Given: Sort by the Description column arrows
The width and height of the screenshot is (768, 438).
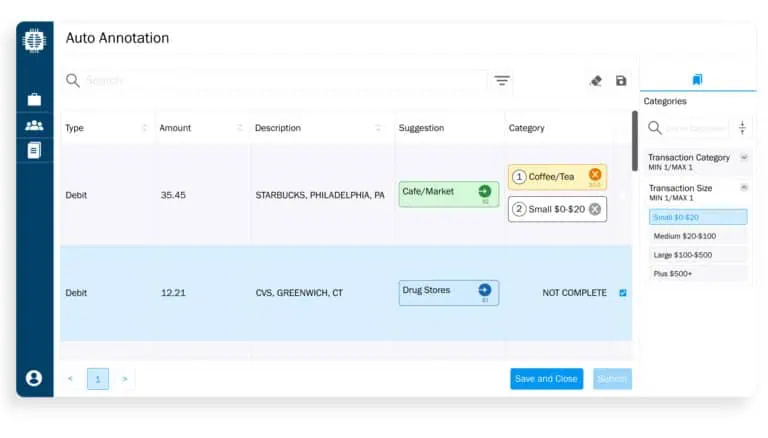Looking at the screenshot, I should (378, 128).
